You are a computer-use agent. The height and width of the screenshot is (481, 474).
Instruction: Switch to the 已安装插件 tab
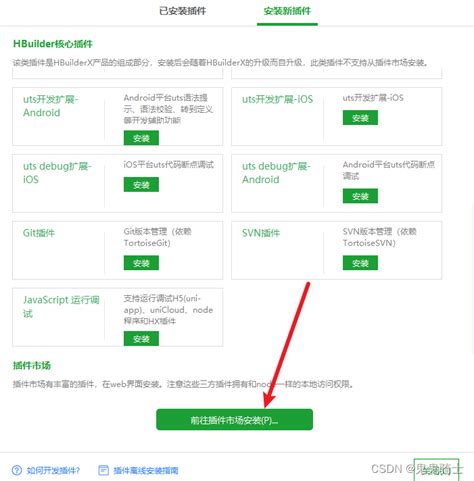pos(183,11)
